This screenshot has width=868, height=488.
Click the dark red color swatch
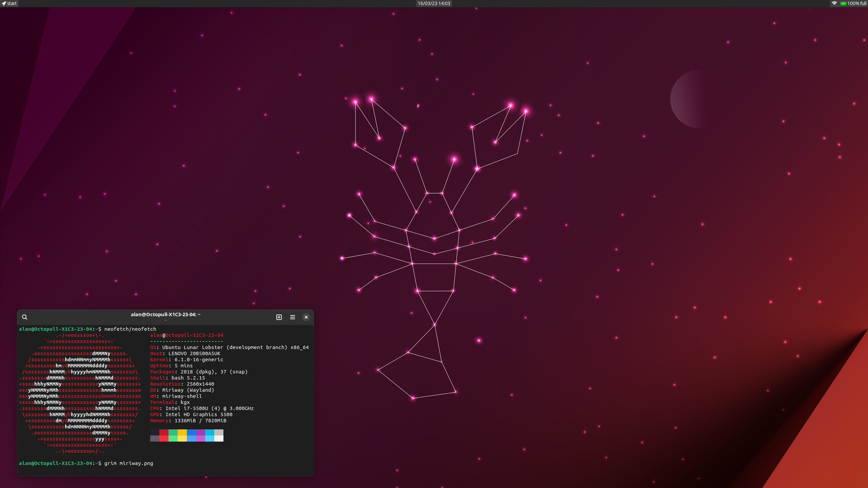(164, 432)
